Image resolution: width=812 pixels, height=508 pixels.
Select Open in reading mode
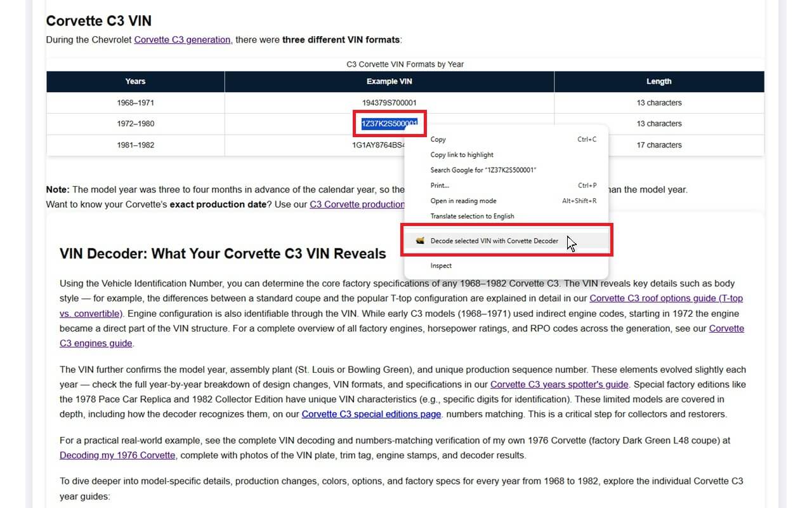point(506,201)
